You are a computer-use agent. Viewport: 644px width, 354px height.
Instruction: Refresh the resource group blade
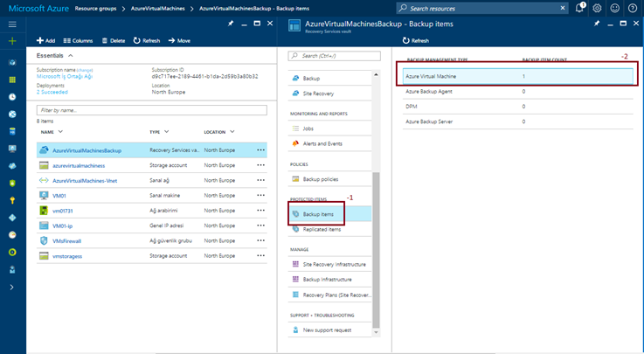tap(147, 41)
